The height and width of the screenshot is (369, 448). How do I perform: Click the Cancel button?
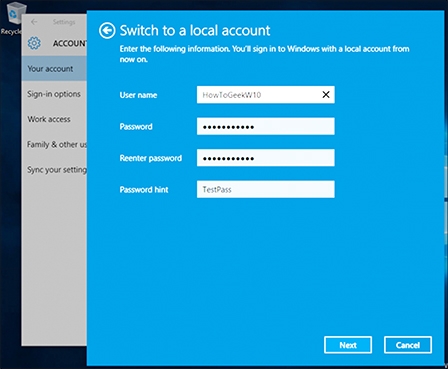tap(408, 345)
